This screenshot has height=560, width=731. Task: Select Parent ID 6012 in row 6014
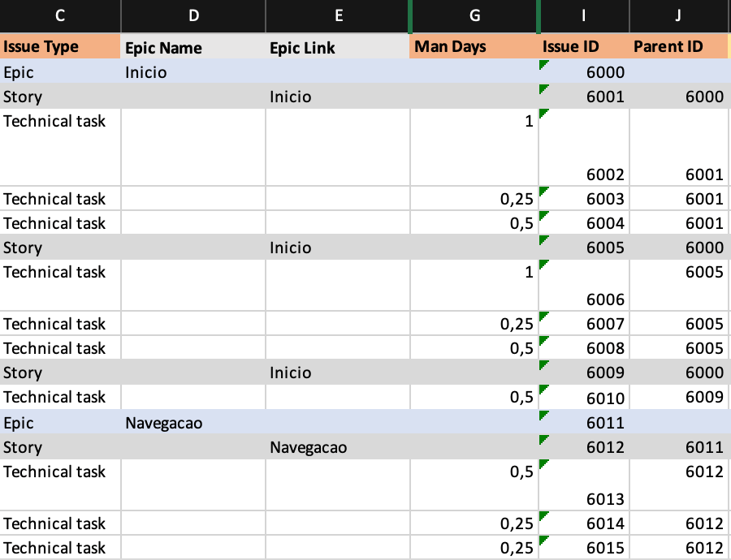click(678, 523)
